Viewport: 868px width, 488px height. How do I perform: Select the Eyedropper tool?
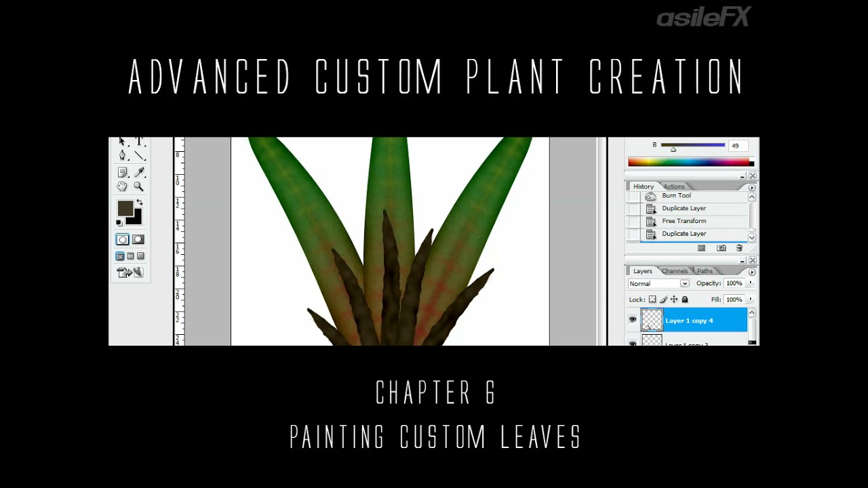(x=140, y=172)
